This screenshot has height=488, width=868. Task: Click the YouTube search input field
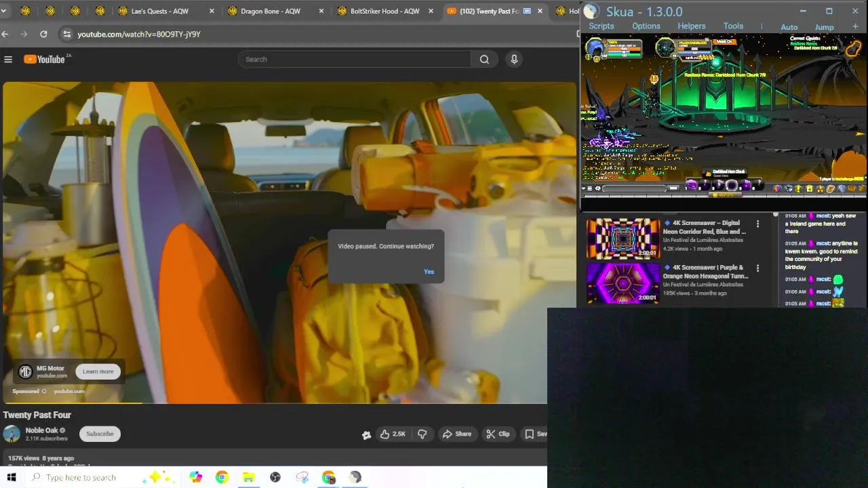click(x=354, y=60)
